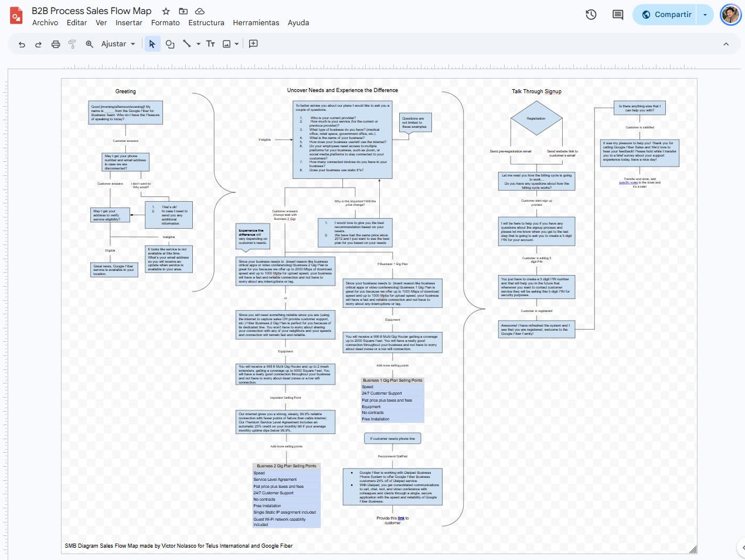Expand the line tool options arrow
The image size is (745, 560).
[x=198, y=44]
